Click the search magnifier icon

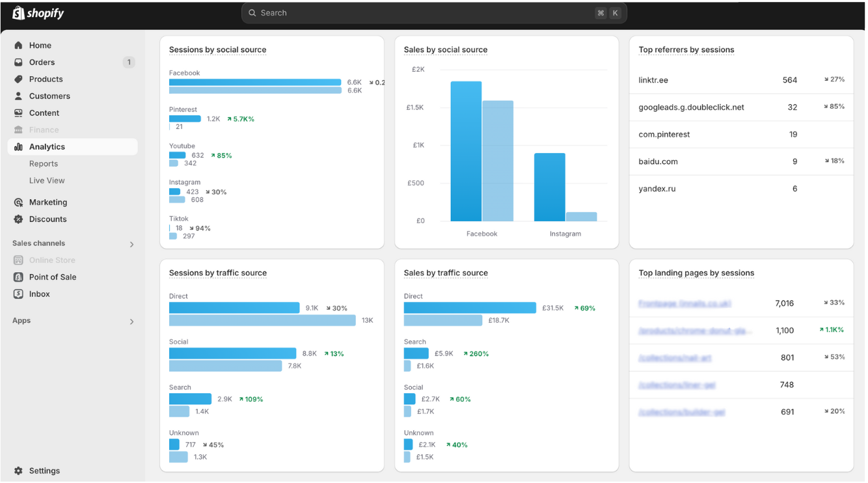[252, 13]
